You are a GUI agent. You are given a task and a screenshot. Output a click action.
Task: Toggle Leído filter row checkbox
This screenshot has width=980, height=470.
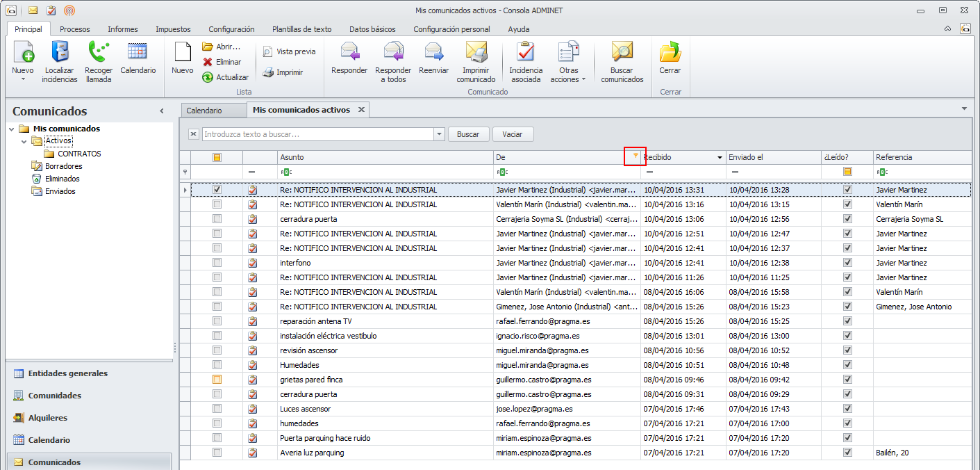click(x=847, y=172)
